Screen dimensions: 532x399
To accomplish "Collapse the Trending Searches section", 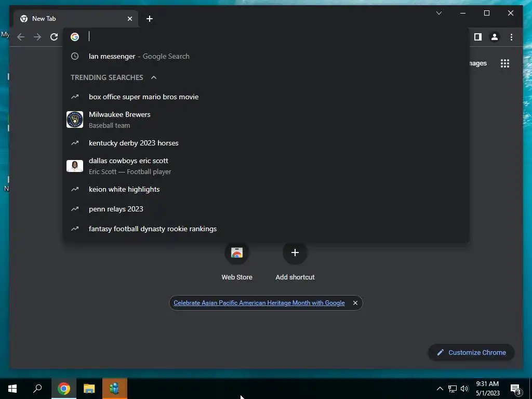I will tap(154, 78).
